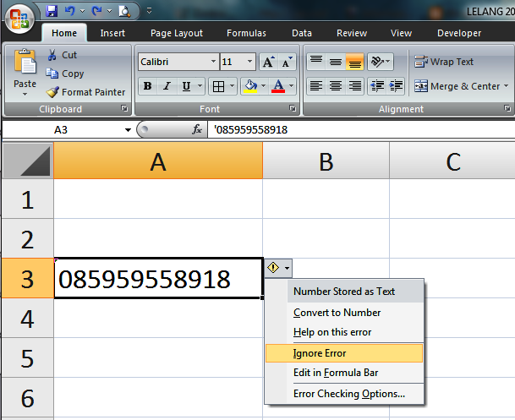Click the fx Insert Function button
Viewport: 515px width, 420px height.
pos(197,130)
